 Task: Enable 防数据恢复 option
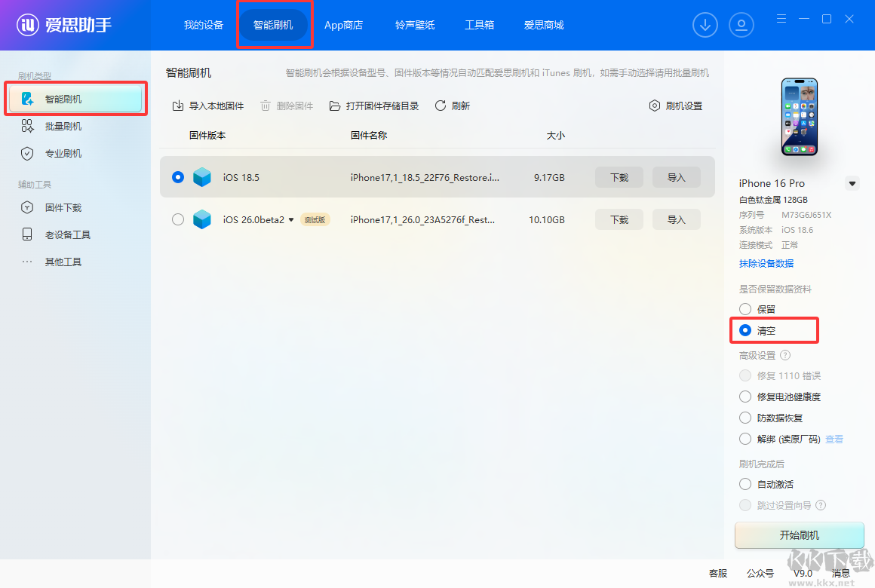pyautogui.click(x=745, y=418)
